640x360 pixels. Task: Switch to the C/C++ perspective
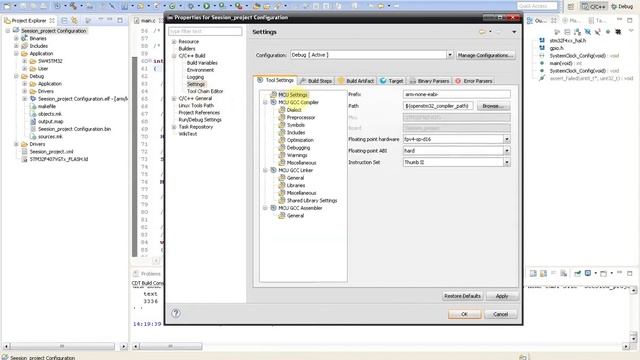pos(594,7)
